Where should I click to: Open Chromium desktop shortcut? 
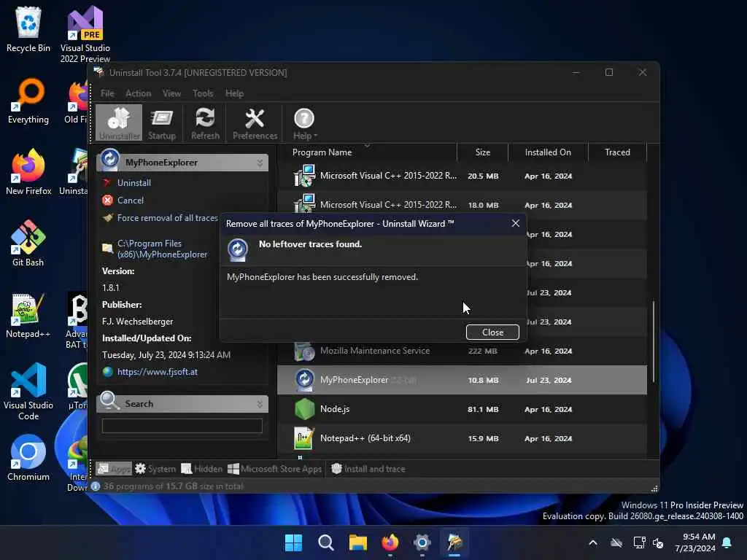pyautogui.click(x=28, y=458)
